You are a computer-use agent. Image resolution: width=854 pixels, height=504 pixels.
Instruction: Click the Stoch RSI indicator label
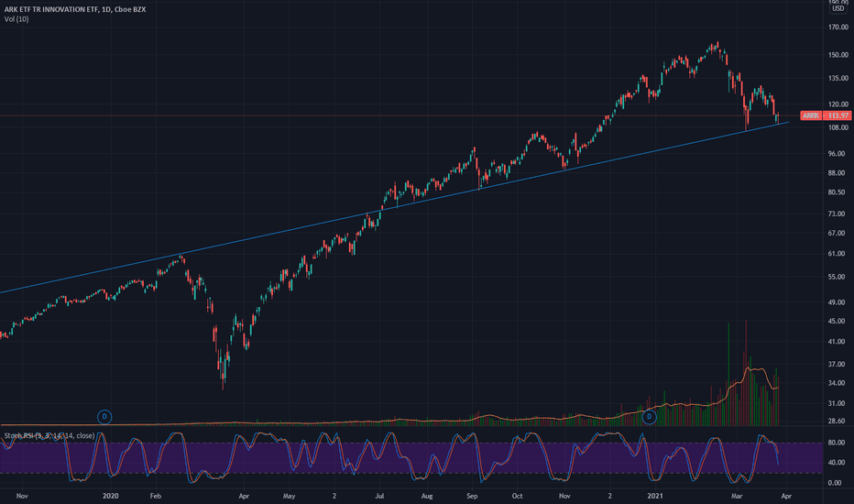pos(49,435)
